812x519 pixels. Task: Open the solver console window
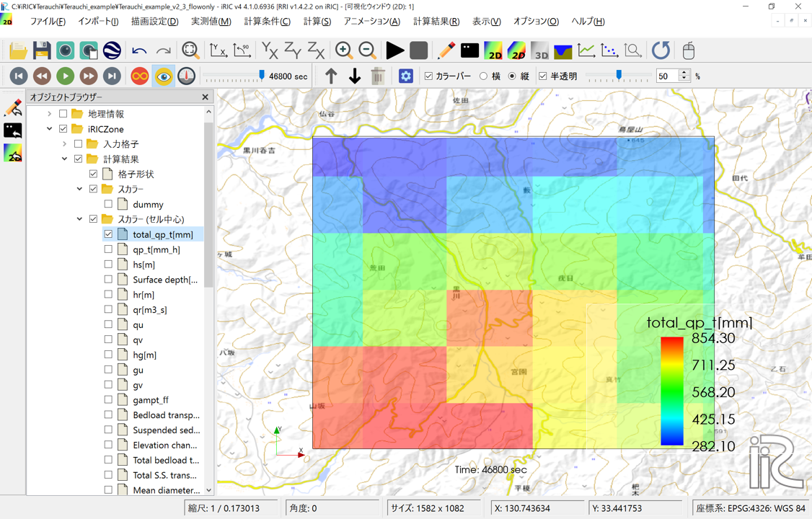coord(469,50)
